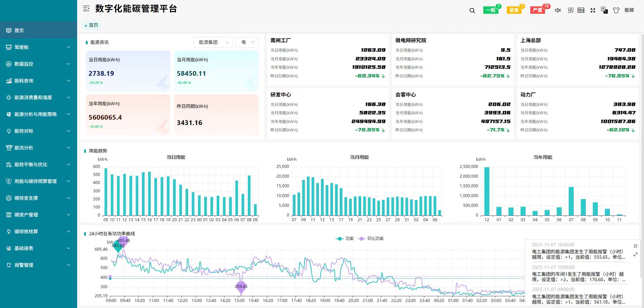Toggle the alarm sound mute icon
644x308 pixels.
558,10
